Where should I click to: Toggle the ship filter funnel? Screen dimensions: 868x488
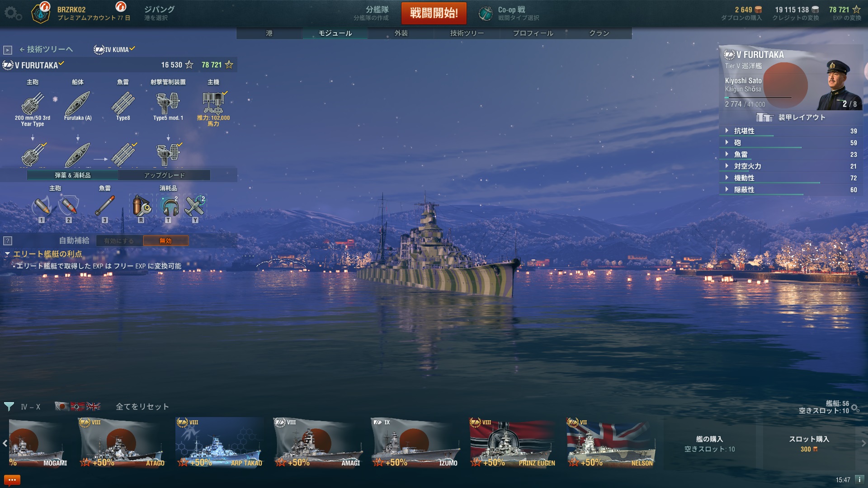coord(9,407)
